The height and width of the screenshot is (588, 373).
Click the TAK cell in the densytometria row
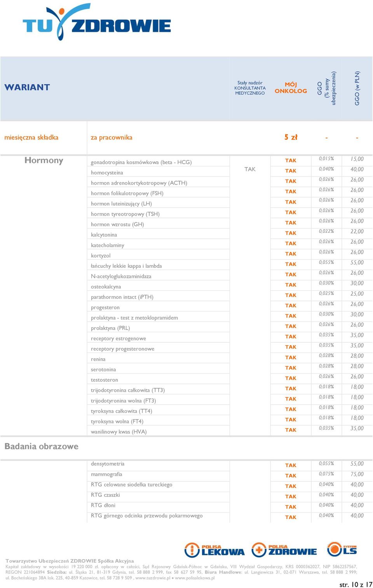(x=291, y=465)
